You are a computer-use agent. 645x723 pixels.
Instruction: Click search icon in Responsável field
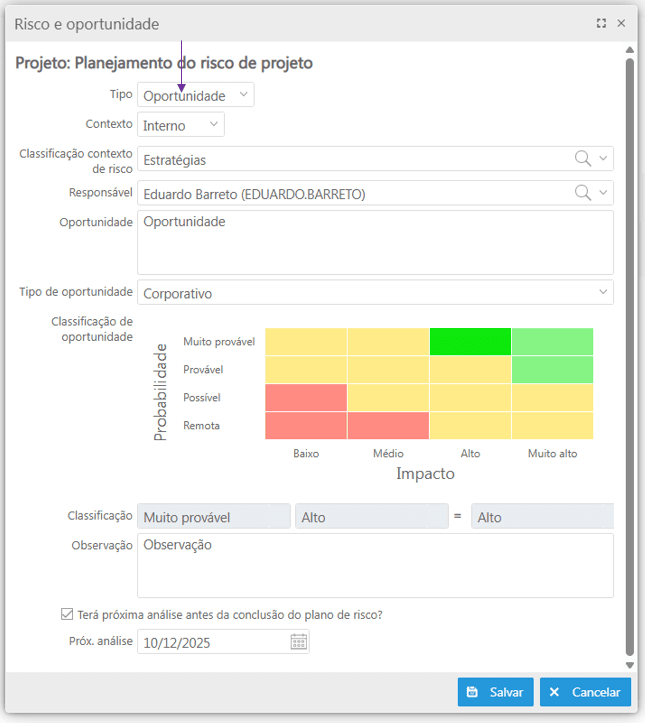582,193
